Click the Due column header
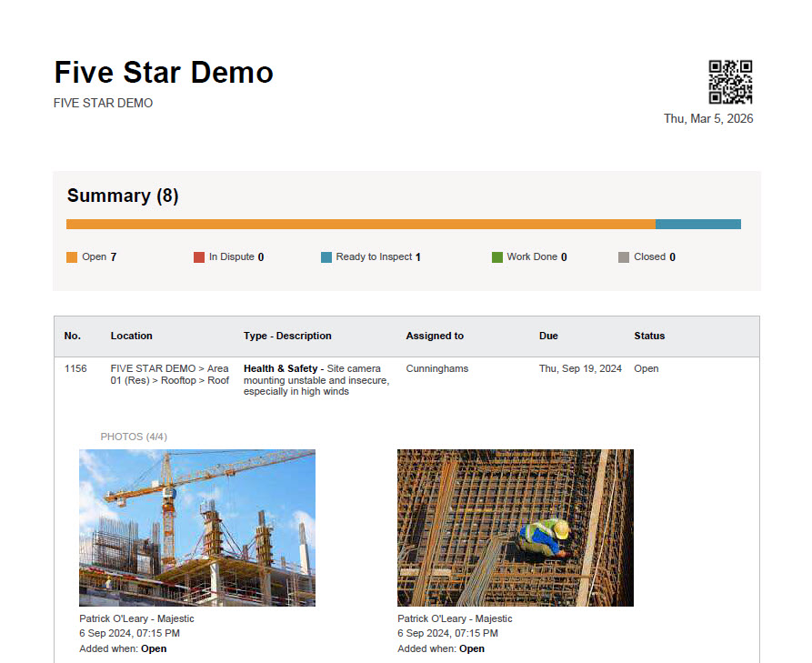Viewport: 812px width, 663px height. point(548,336)
